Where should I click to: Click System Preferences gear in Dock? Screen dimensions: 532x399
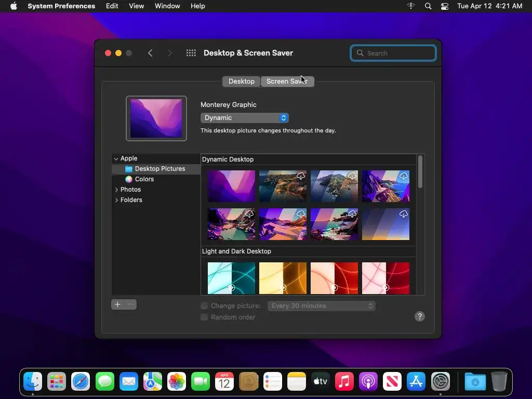point(441,381)
